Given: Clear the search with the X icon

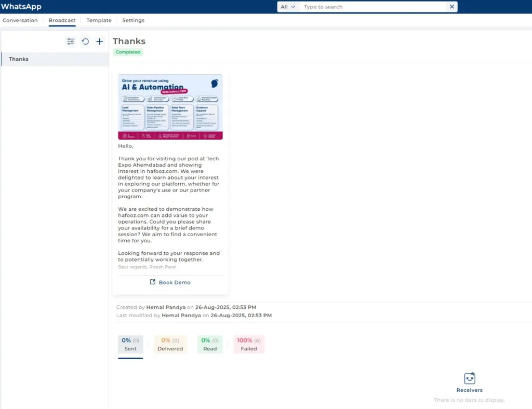Looking at the screenshot, I should [451, 7].
